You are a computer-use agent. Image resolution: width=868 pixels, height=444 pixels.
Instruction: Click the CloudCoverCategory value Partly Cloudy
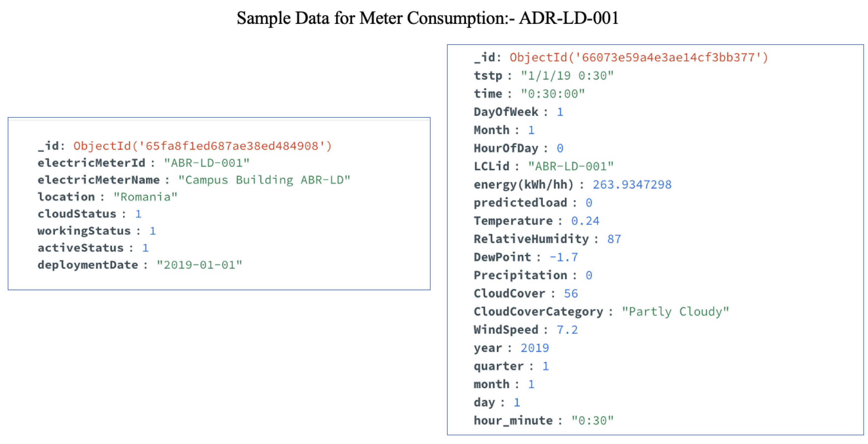point(675,311)
